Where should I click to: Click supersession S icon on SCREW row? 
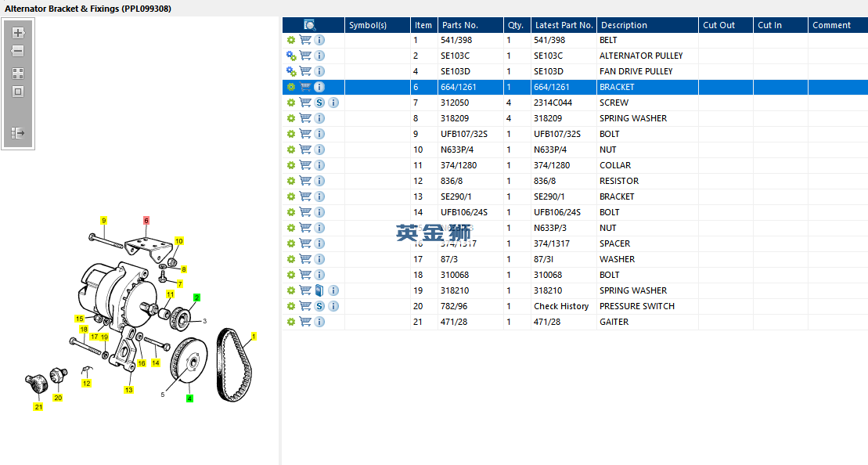[x=319, y=103]
